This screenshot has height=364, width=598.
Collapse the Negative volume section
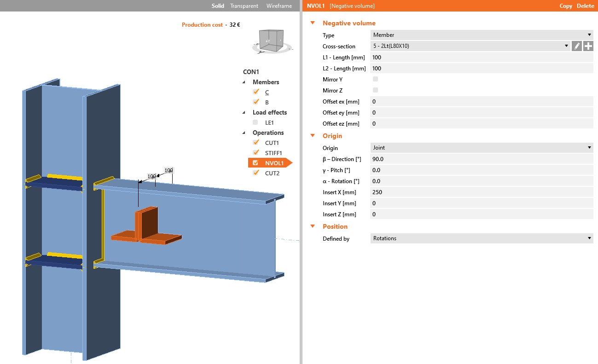[x=313, y=23]
